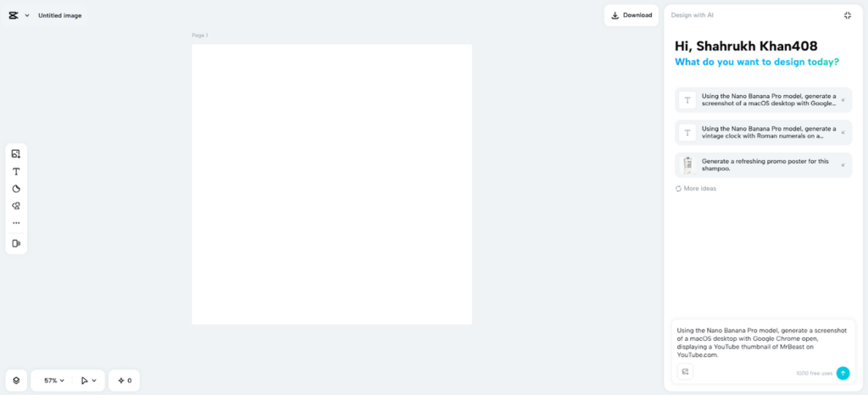Expand the CapCut logo dropdown menu

pyautogui.click(x=19, y=15)
